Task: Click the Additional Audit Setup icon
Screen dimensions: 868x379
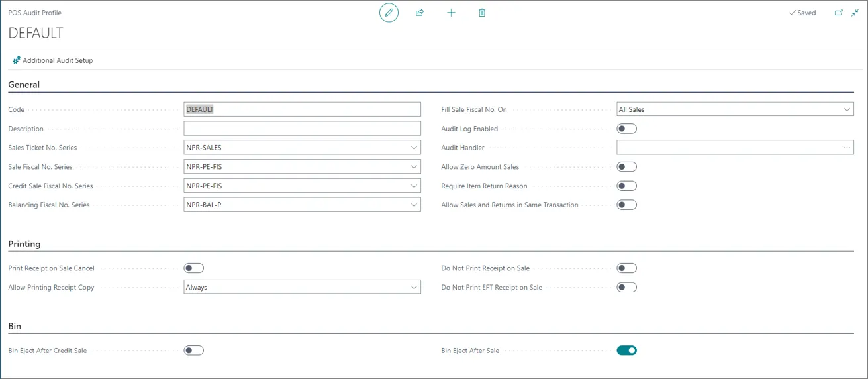Action: (x=17, y=60)
